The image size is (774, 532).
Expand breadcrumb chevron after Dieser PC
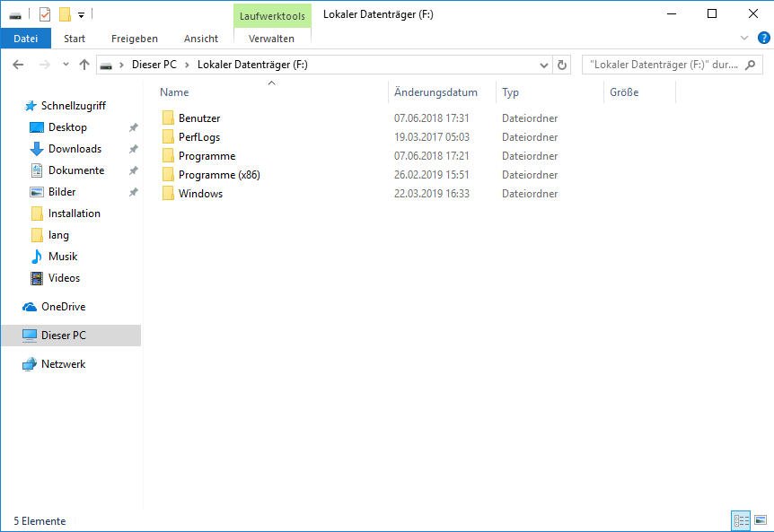point(187,65)
